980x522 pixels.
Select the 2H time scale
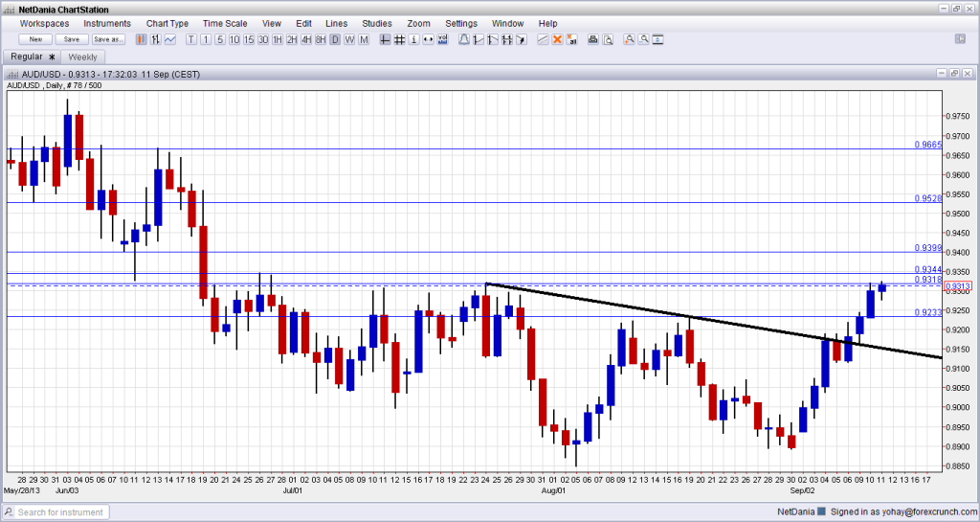click(x=292, y=39)
